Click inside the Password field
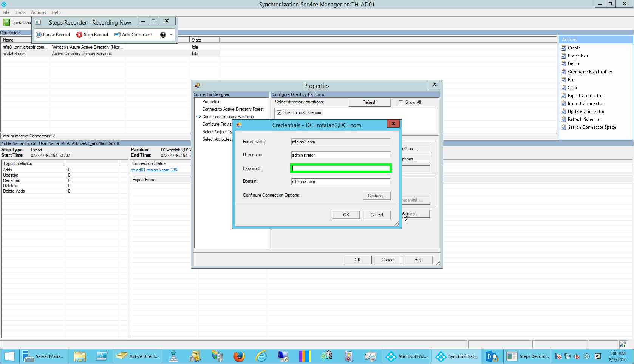Viewport: 634px width, 364px height. tap(341, 168)
